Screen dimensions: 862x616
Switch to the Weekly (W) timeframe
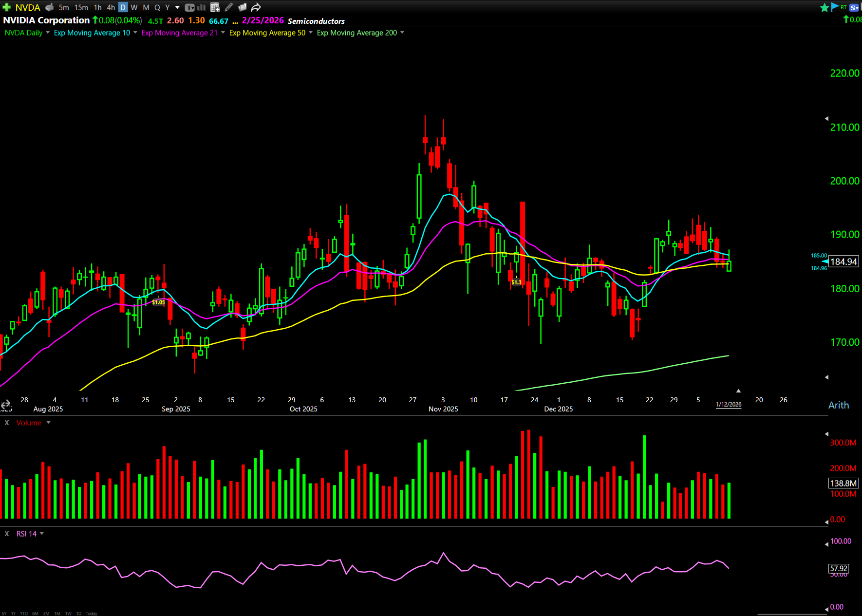tap(134, 7)
